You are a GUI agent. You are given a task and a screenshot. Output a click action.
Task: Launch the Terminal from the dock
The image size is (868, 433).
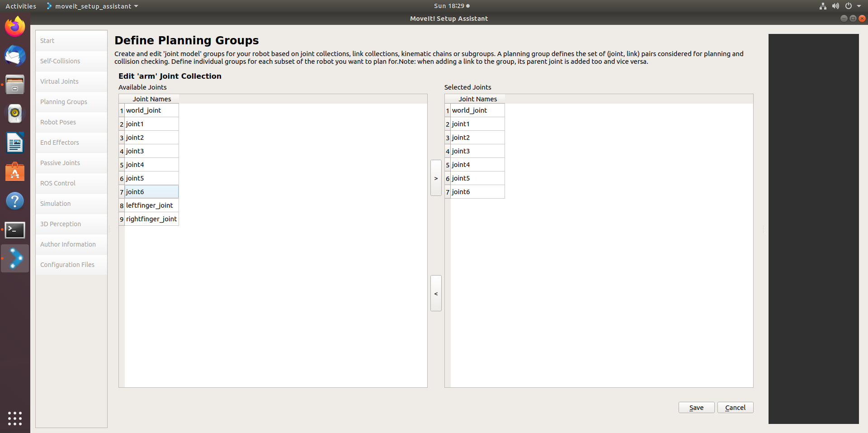pyautogui.click(x=15, y=230)
